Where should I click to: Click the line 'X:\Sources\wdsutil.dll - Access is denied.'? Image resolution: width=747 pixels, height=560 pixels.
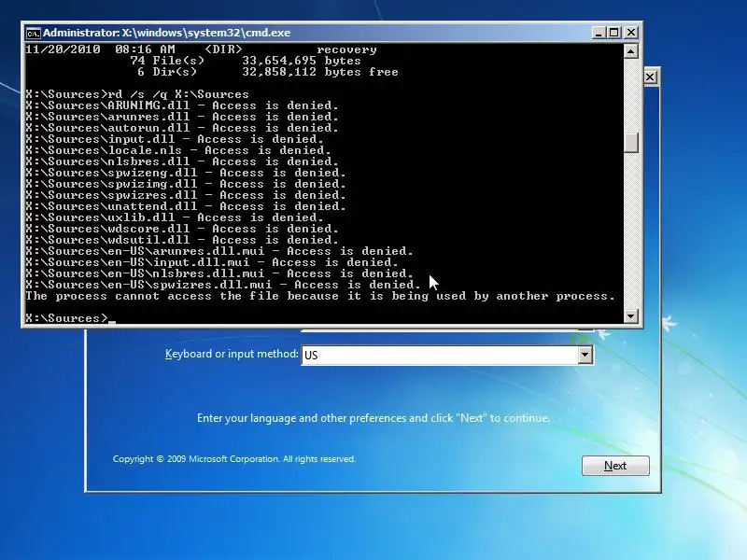pos(182,240)
